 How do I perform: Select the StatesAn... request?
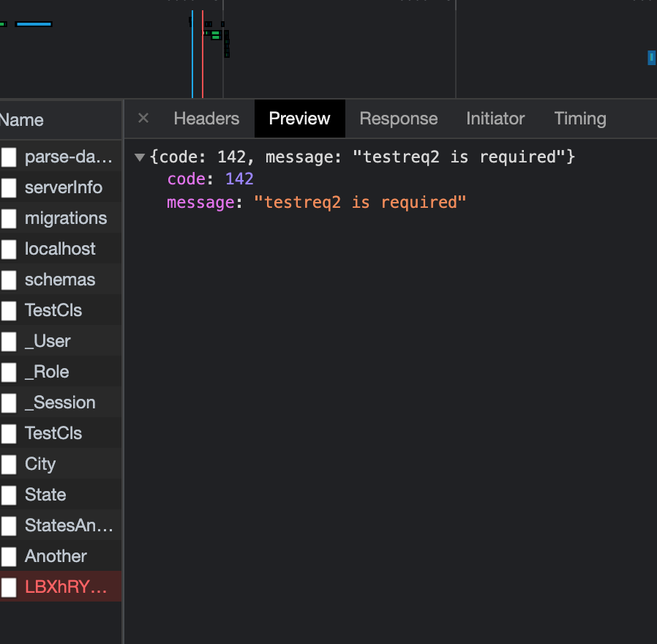pyautogui.click(x=61, y=525)
